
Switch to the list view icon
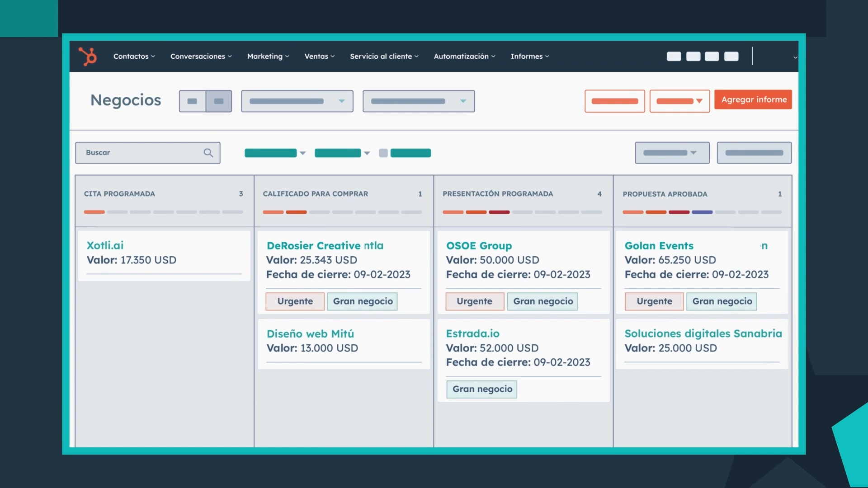(192, 101)
